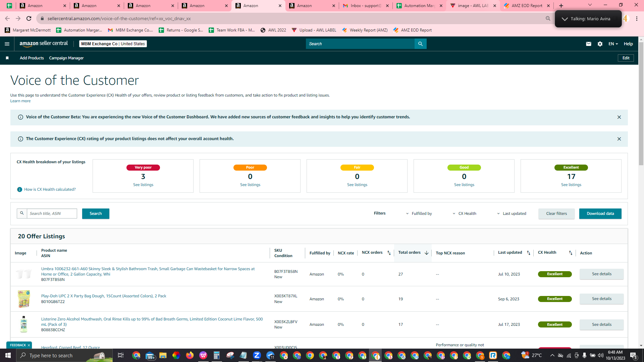Viewport: 644px width, 362px height.
Task: Open Windows Start menu
Action: tap(8, 355)
